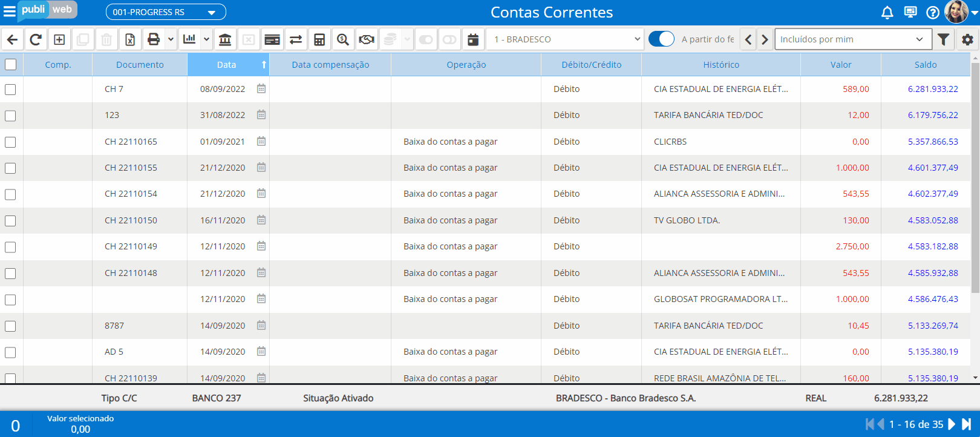Check the AD 5 row
Image resolution: width=980 pixels, height=437 pixels.
pos(10,352)
